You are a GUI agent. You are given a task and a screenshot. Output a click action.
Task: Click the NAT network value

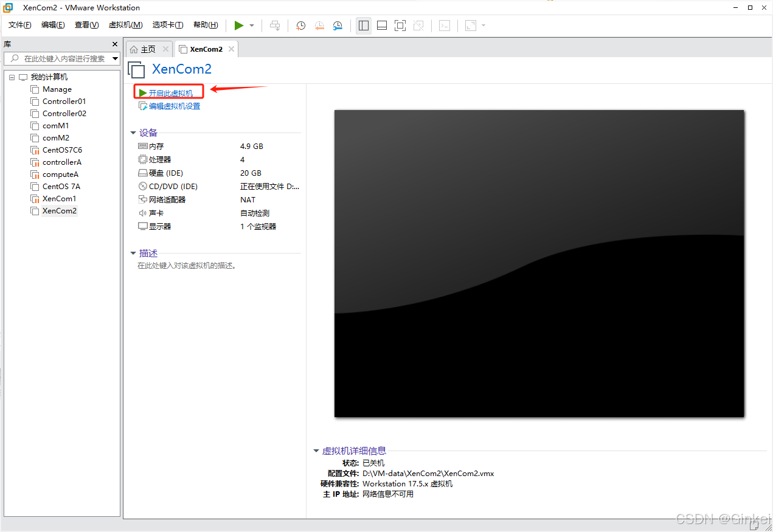[x=248, y=200]
